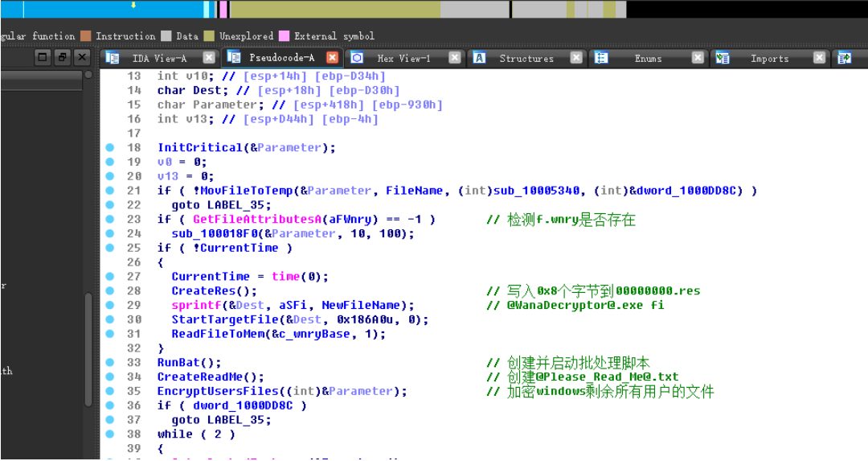Click the left panel vertical scrollbar

click(x=88, y=349)
